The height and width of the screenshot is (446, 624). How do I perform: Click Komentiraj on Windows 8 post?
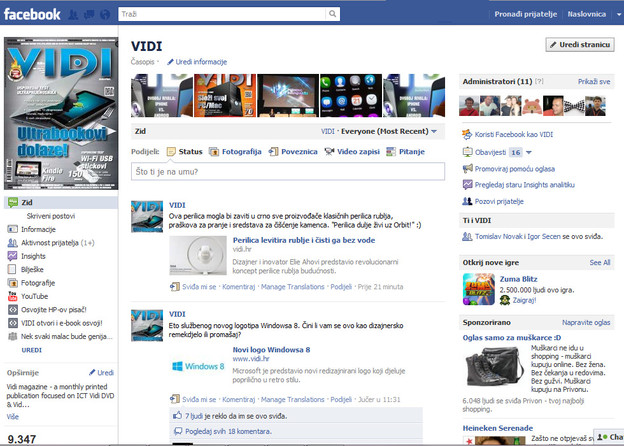238,399
